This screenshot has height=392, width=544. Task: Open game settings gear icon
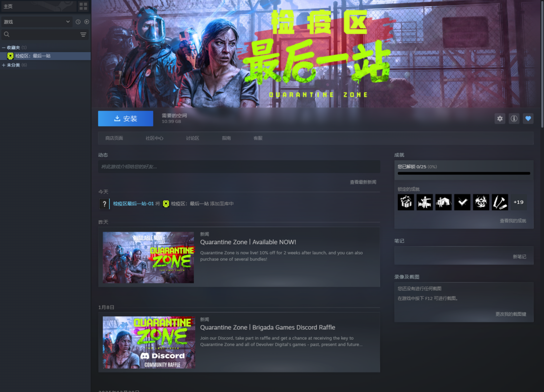(500, 118)
